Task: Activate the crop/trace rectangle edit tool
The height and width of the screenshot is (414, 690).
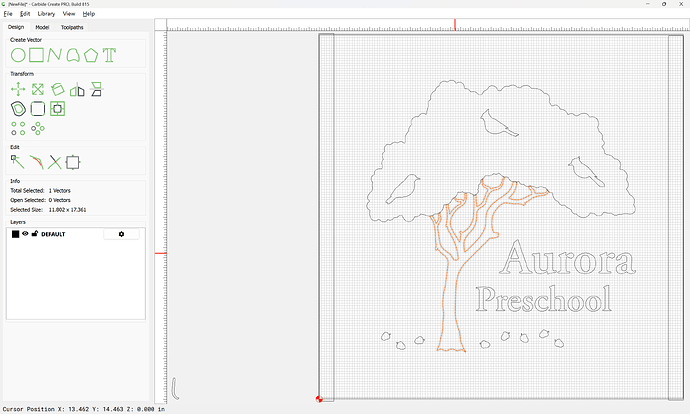Action: (x=73, y=162)
